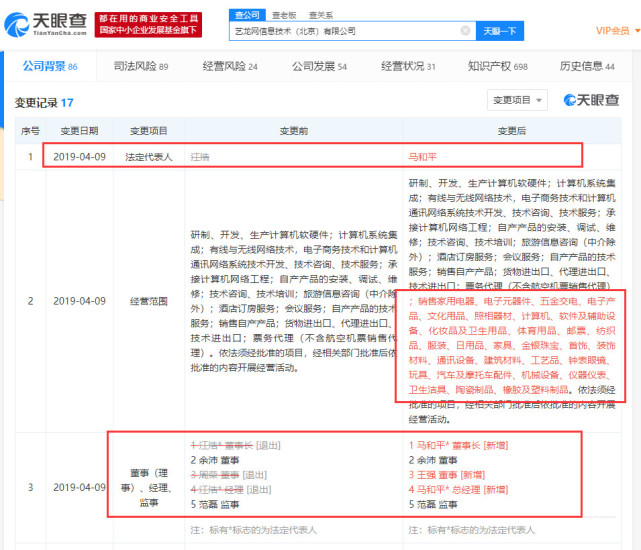Open the VIP会员 dropdown menu
Screen dimensions: 641x550
[617, 31]
